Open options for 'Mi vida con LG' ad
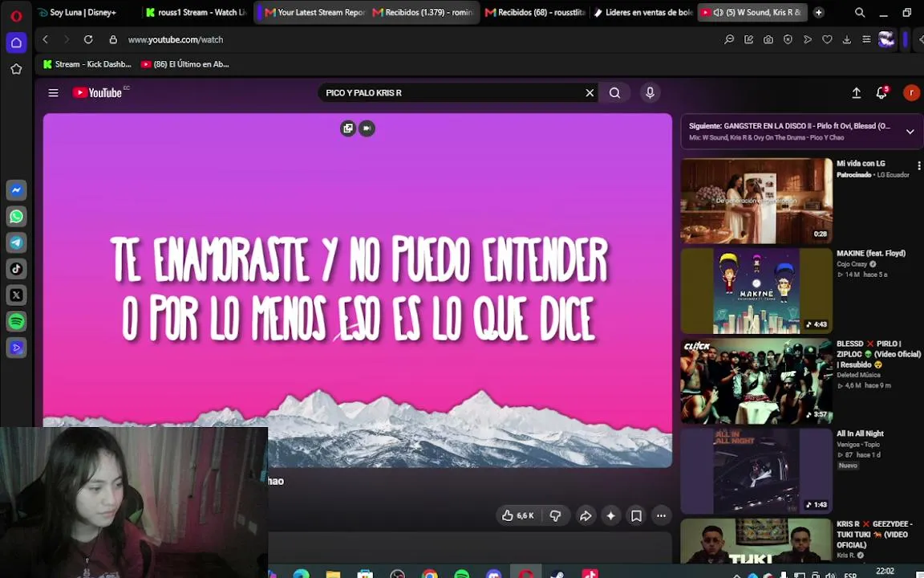Screen dimensions: 924x578 tap(918, 165)
